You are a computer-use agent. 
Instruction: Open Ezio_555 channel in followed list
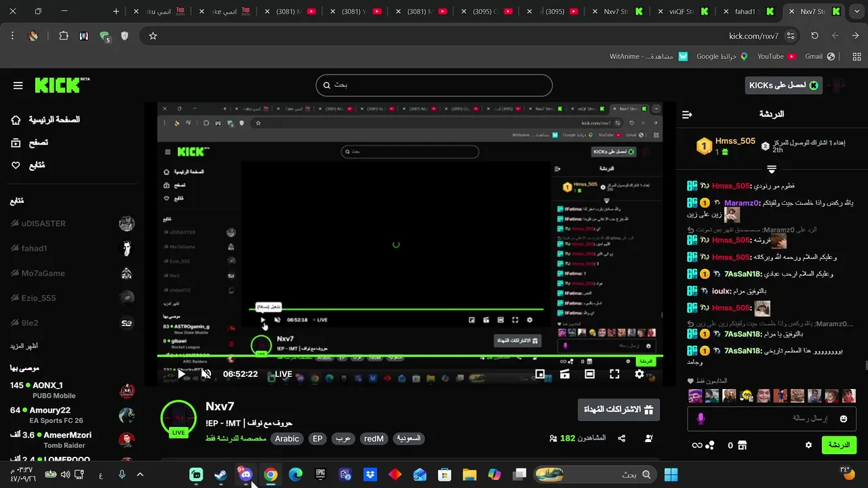[x=72, y=298]
